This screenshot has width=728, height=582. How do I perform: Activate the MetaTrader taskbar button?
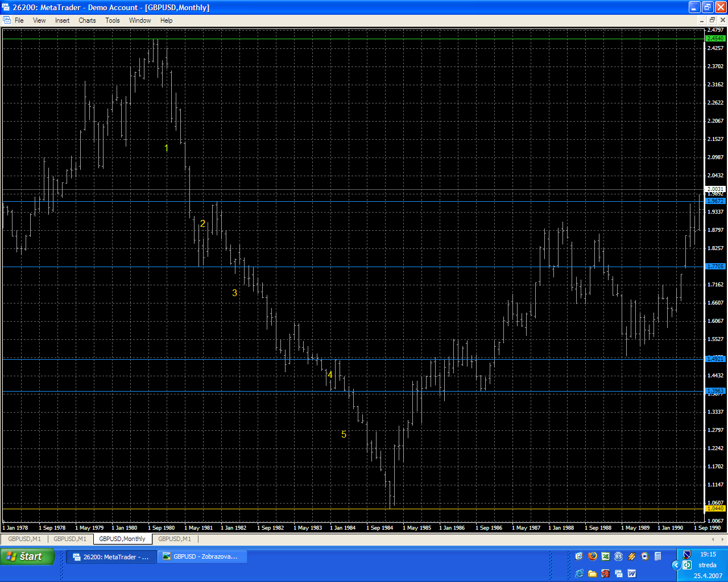tap(111, 557)
